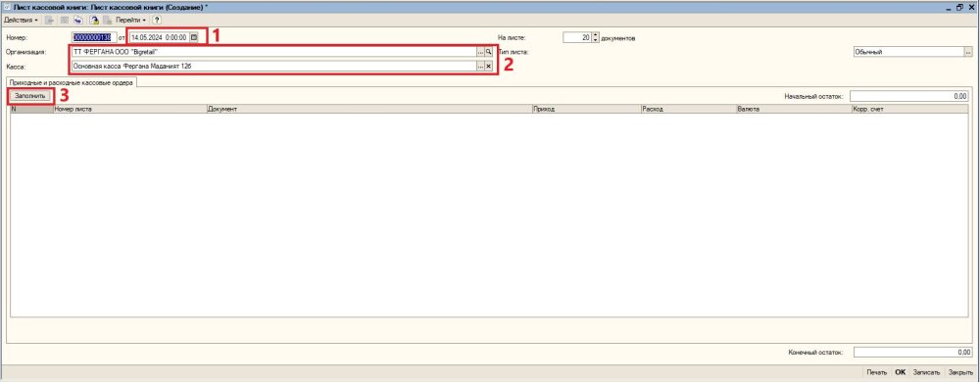Click the Организация field
The height and width of the screenshot is (382, 980).
(274, 52)
